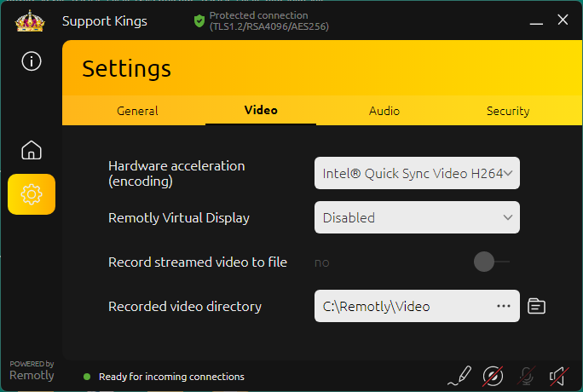The width and height of the screenshot is (583, 392).
Task: Click the Powered by Remotly logo
Action: pos(32,370)
